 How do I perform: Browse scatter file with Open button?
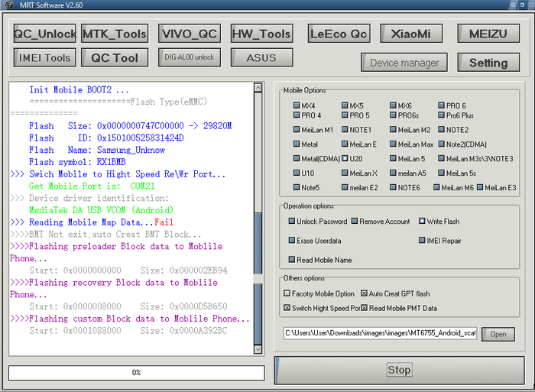(x=498, y=334)
